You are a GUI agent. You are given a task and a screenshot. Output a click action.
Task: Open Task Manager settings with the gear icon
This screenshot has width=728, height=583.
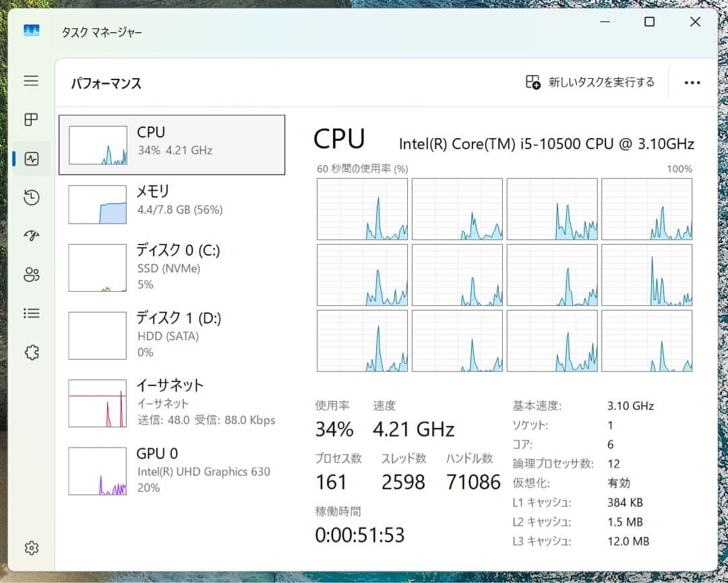point(31,548)
